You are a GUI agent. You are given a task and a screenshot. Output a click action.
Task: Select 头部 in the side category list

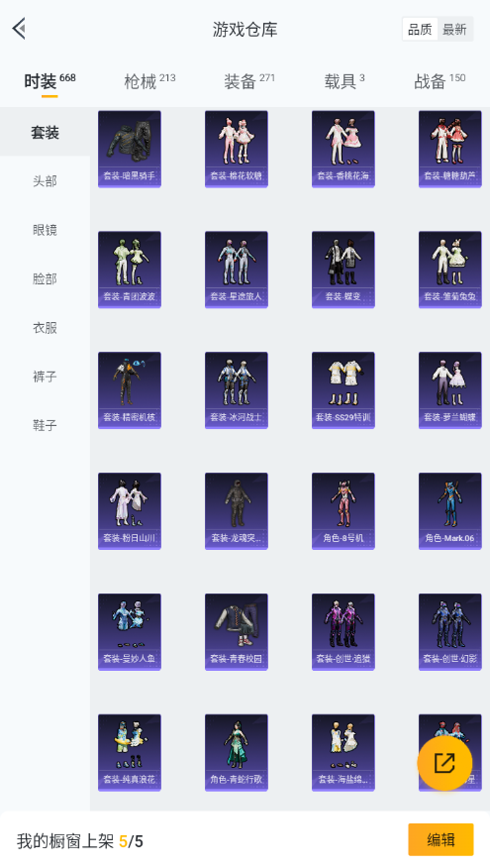tap(45, 181)
